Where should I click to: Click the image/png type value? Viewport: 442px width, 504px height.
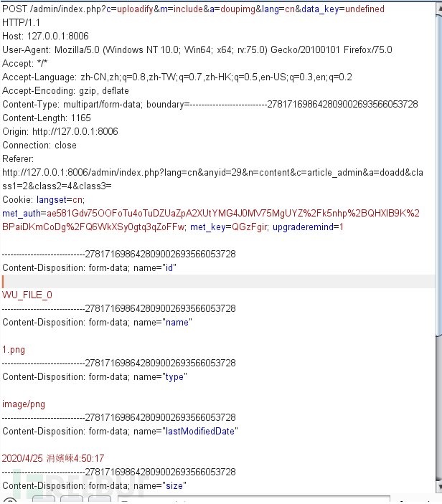pyautogui.click(x=24, y=404)
